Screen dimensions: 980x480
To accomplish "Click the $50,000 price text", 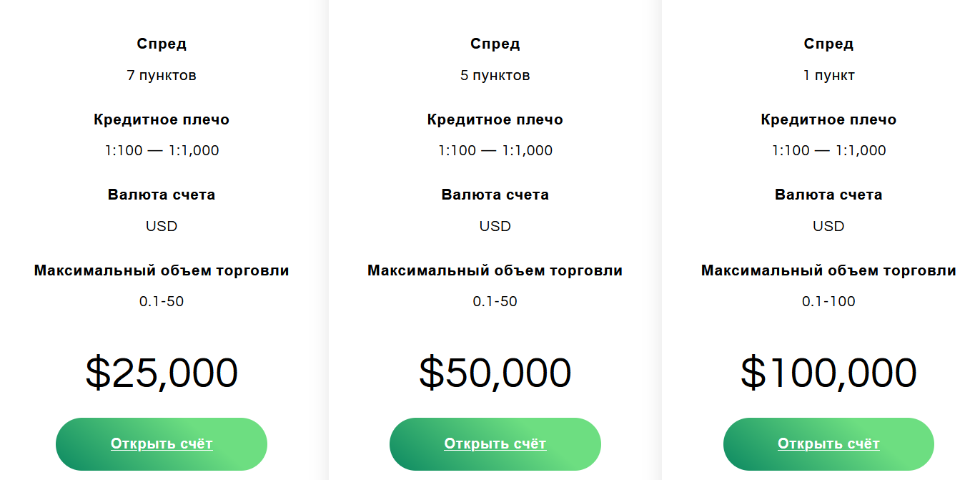I will [x=495, y=373].
